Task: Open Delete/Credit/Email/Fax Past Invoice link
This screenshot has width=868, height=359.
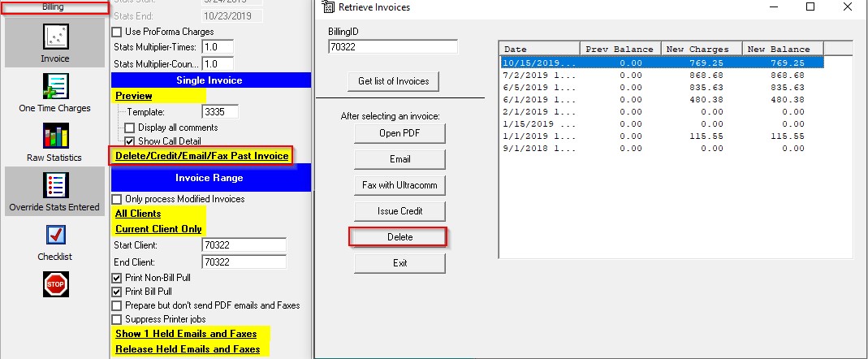Action: pyautogui.click(x=201, y=155)
